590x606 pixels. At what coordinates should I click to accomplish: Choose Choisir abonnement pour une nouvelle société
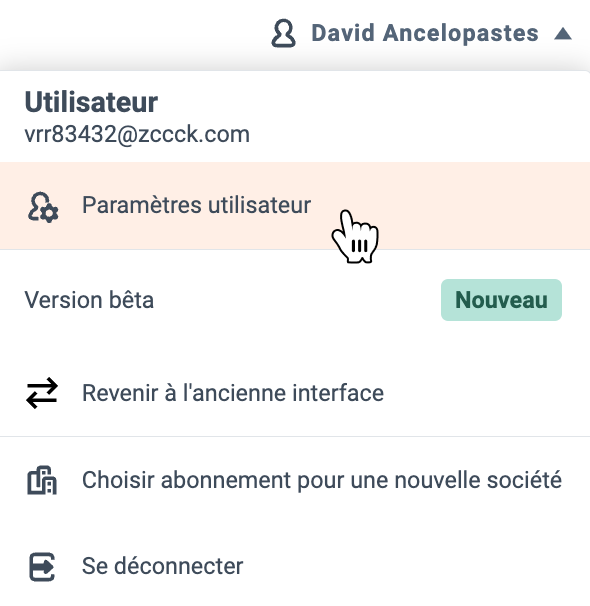[295, 480]
